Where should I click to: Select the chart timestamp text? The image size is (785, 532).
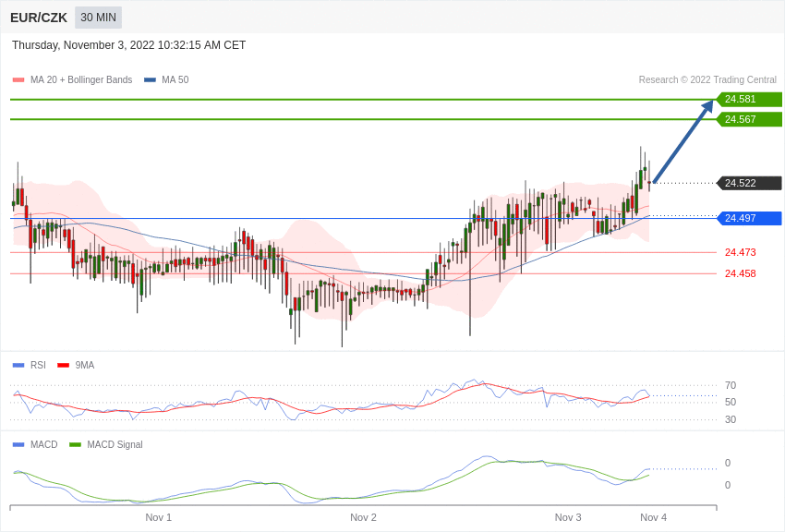128,45
